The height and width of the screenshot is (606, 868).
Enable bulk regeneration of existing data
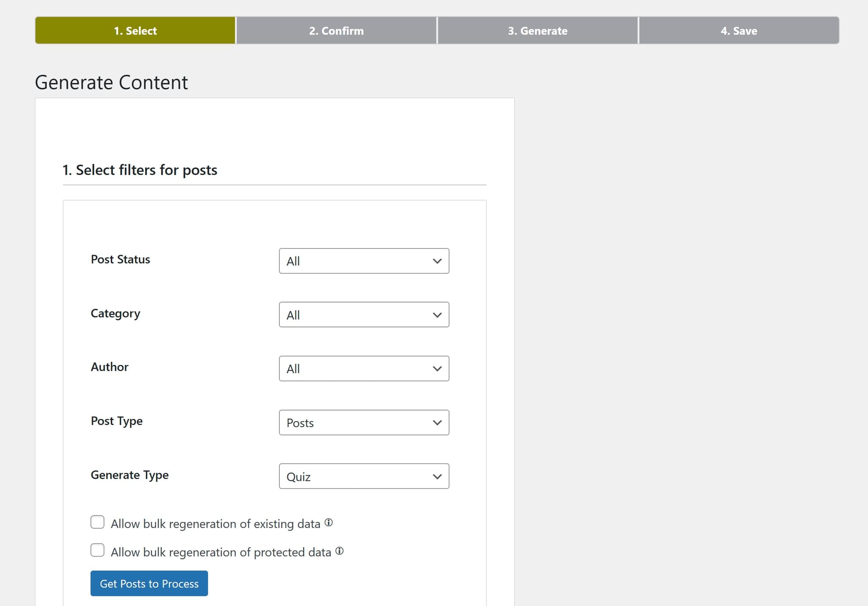tap(97, 522)
